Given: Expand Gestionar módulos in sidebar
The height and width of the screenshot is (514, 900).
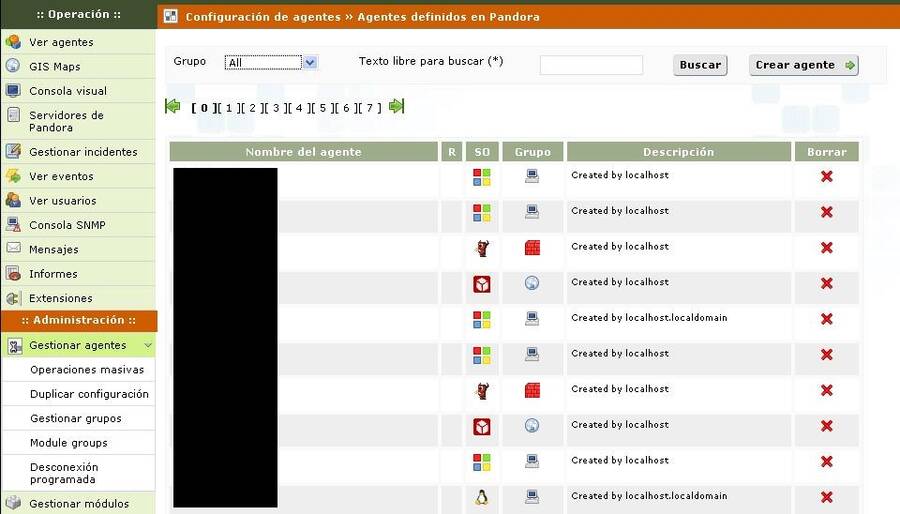Looking at the screenshot, I should [x=78, y=504].
